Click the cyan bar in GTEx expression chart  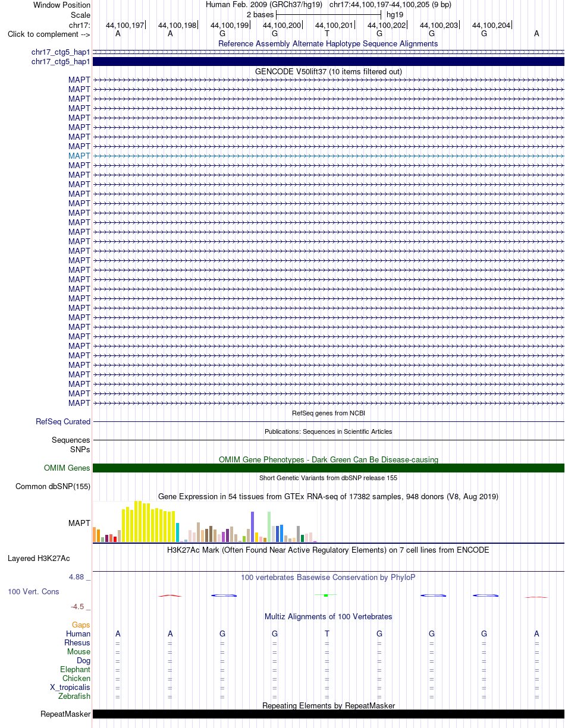[178, 532]
